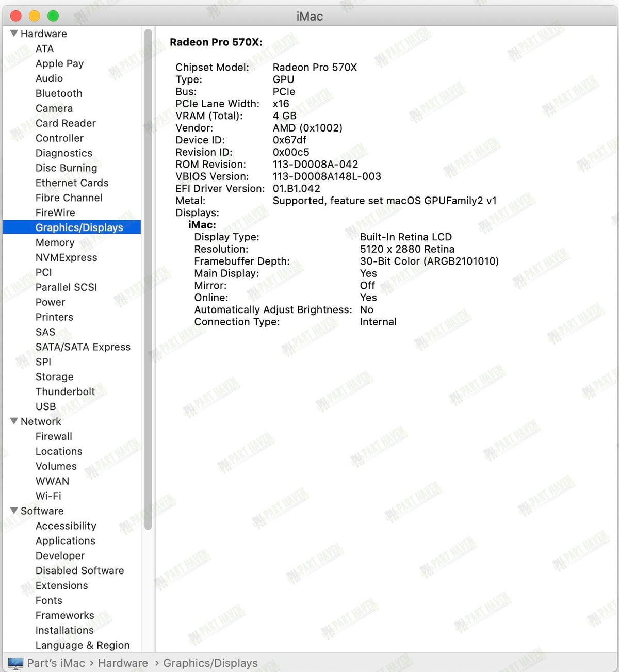Open Locations under Network

(x=59, y=451)
